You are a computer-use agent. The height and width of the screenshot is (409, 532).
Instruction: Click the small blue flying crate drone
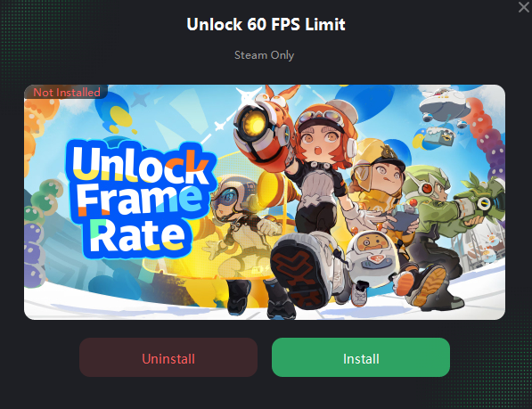click(439, 136)
